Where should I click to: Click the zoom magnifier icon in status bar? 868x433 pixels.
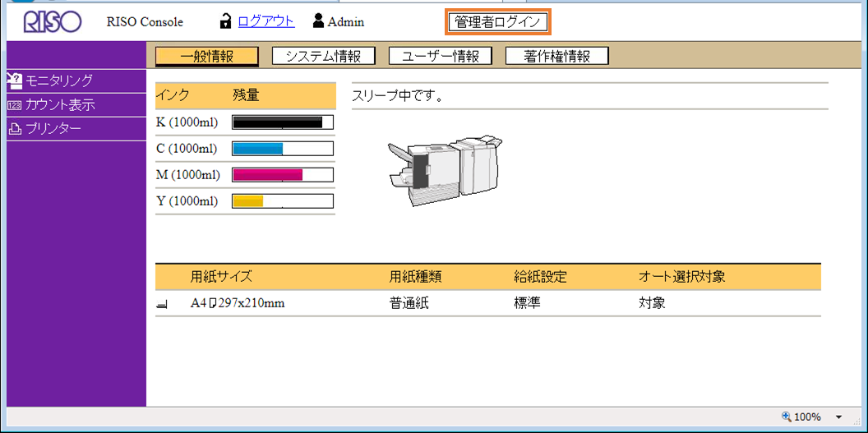(x=786, y=417)
